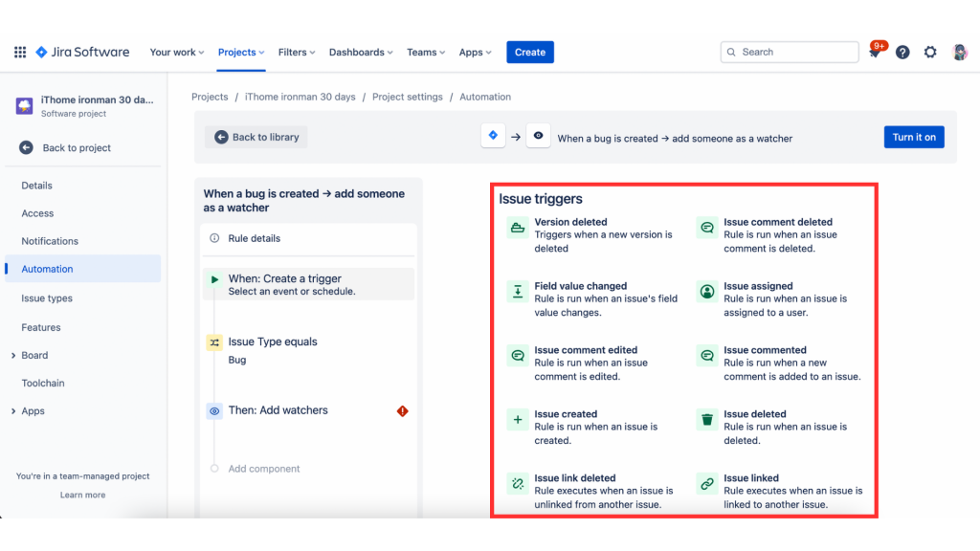Click the Create button
Viewport: 980px width, 551px height.
(x=530, y=52)
